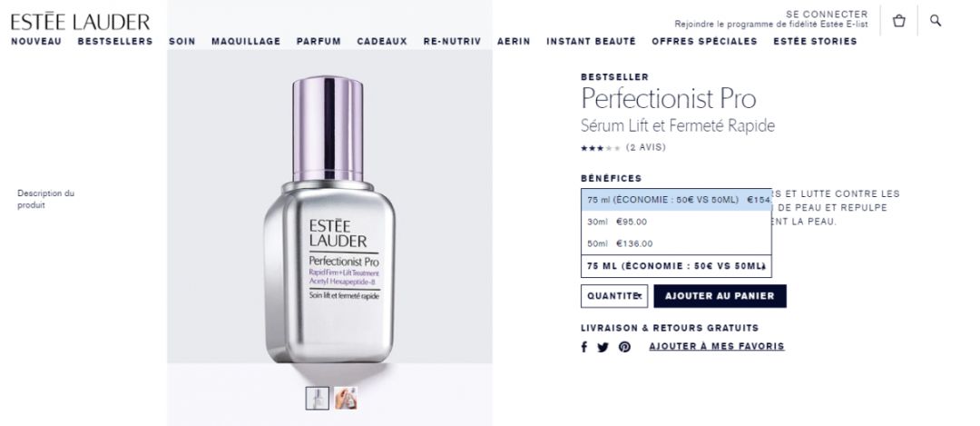Collapse the 75 ML size selector
980x426 pixels.
click(x=676, y=266)
